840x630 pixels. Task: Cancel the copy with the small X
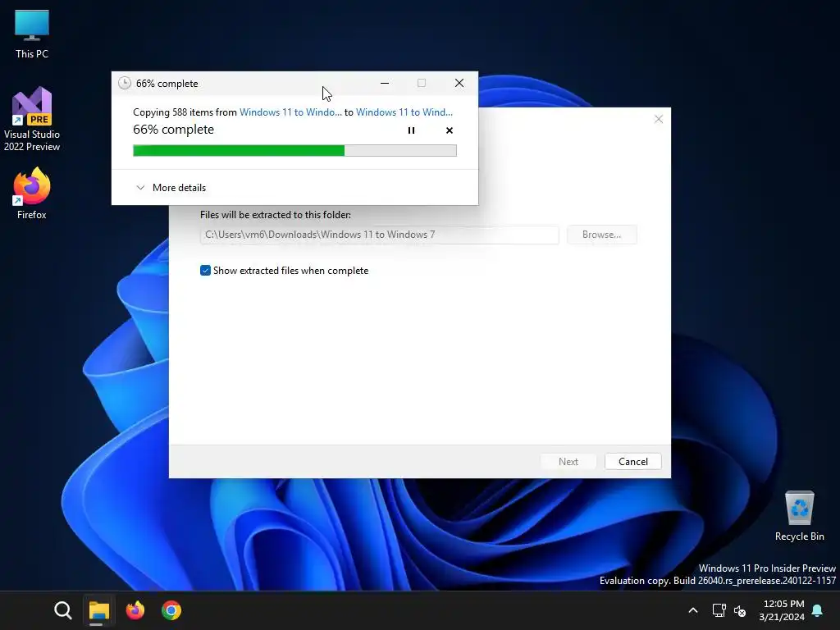[x=450, y=130]
